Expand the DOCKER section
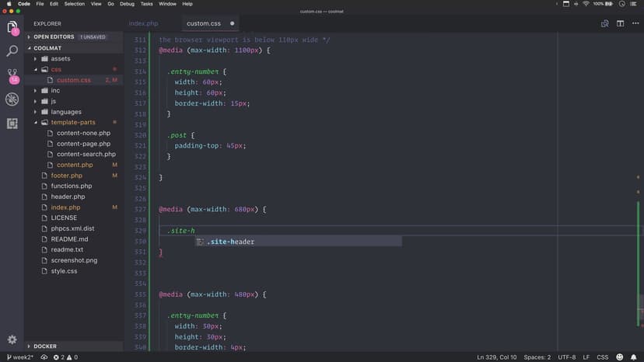 (45, 346)
